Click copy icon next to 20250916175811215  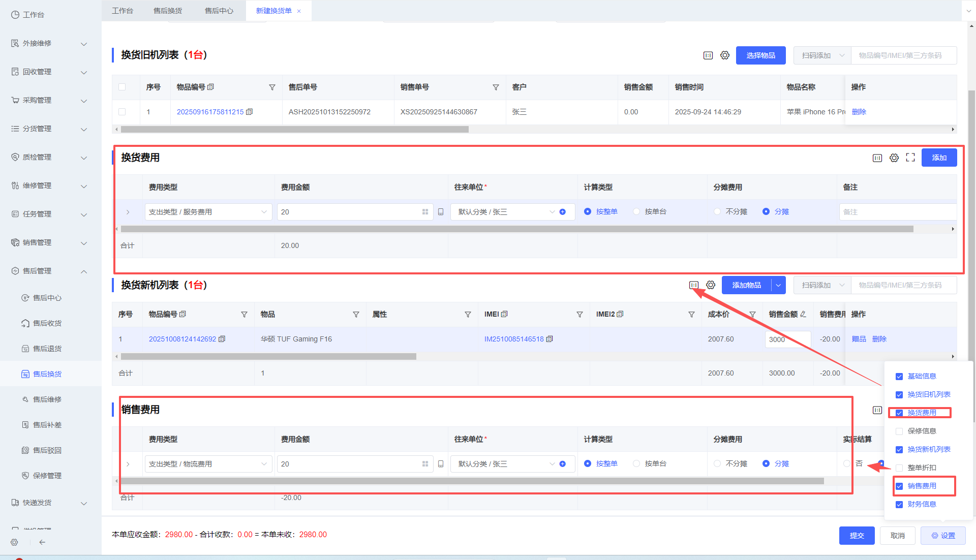tap(249, 112)
